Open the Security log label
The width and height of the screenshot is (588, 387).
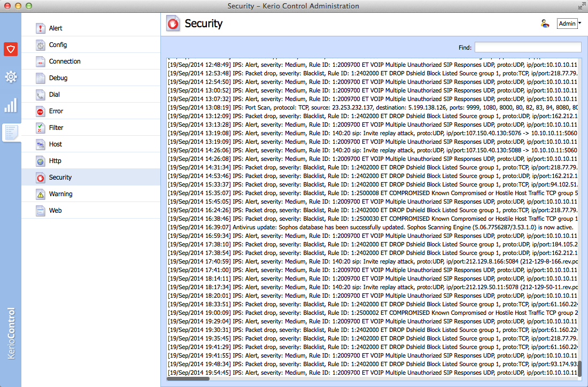60,177
